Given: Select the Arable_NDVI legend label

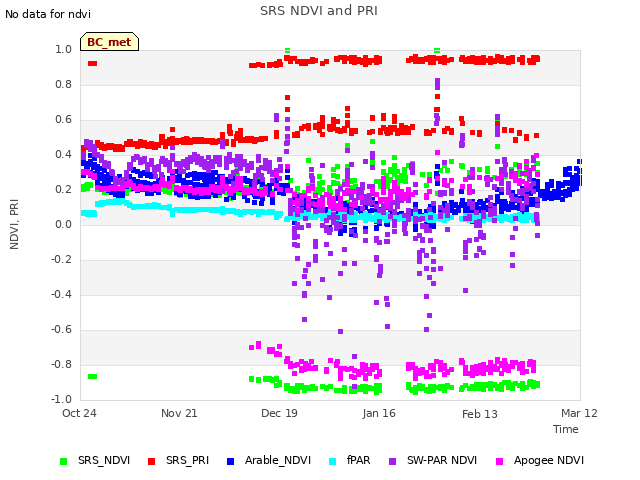Looking at the screenshot, I should point(278,460).
